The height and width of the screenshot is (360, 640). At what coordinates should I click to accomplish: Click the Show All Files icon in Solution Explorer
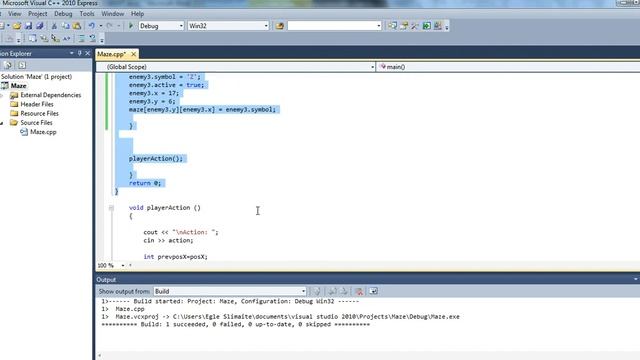[22, 65]
